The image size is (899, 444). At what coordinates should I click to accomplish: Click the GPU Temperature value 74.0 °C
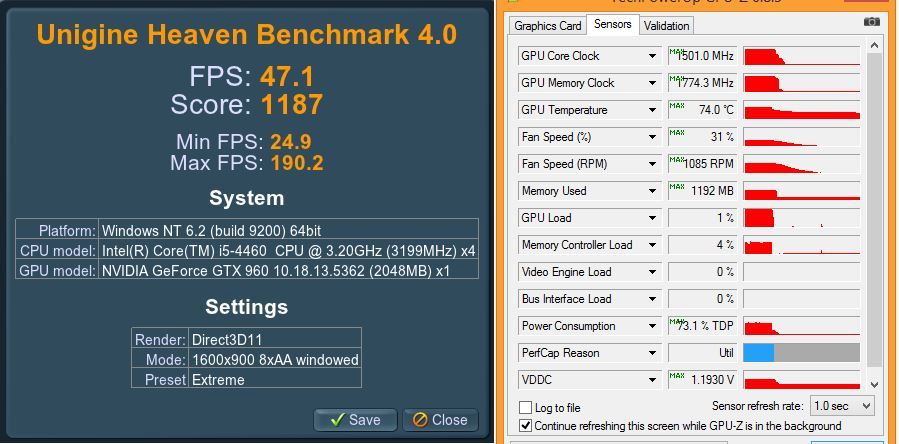[x=702, y=110]
